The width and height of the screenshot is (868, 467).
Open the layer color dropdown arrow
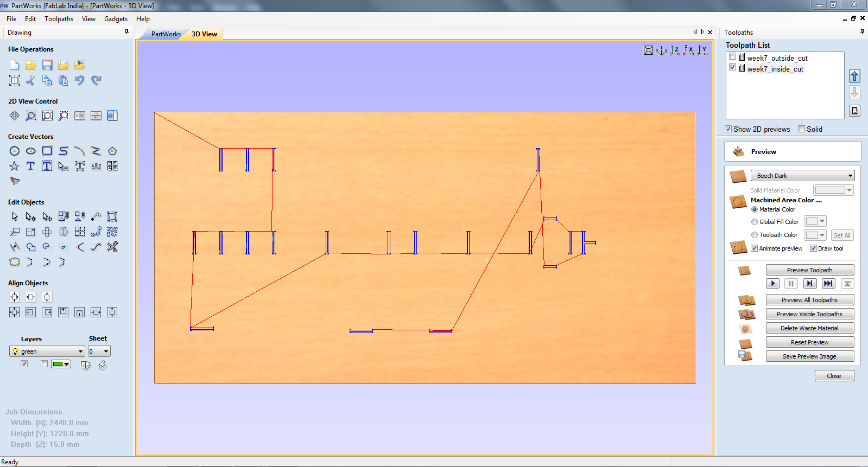click(67, 364)
